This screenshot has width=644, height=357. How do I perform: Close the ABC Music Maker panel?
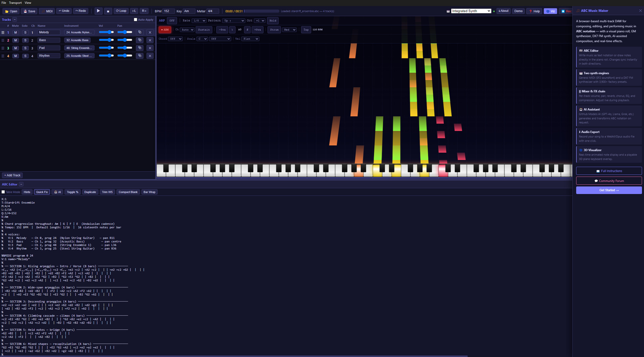[640, 11]
